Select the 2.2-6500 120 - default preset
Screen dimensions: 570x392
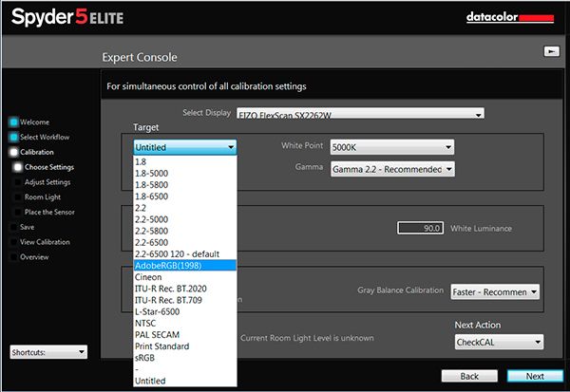[x=185, y=254]
